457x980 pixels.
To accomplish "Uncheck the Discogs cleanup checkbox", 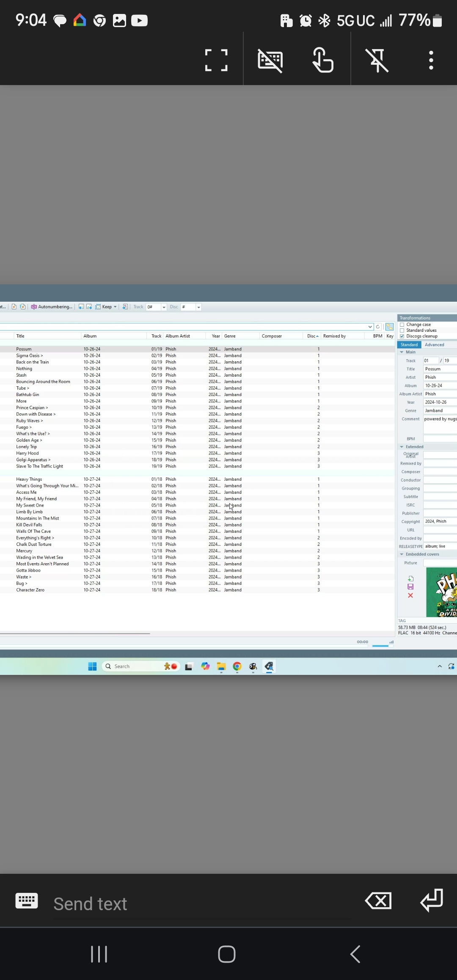I will (402, 336).
